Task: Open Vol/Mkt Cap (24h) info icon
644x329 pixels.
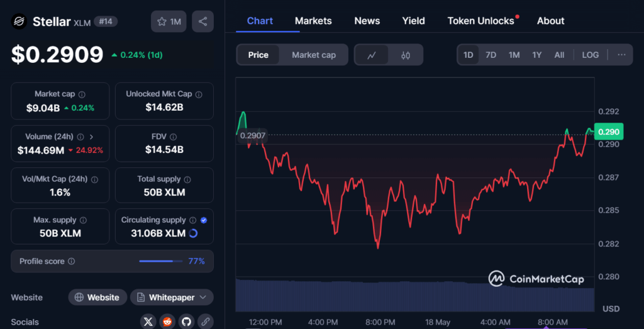Action: pyautogui.click(x=94, y=179)
